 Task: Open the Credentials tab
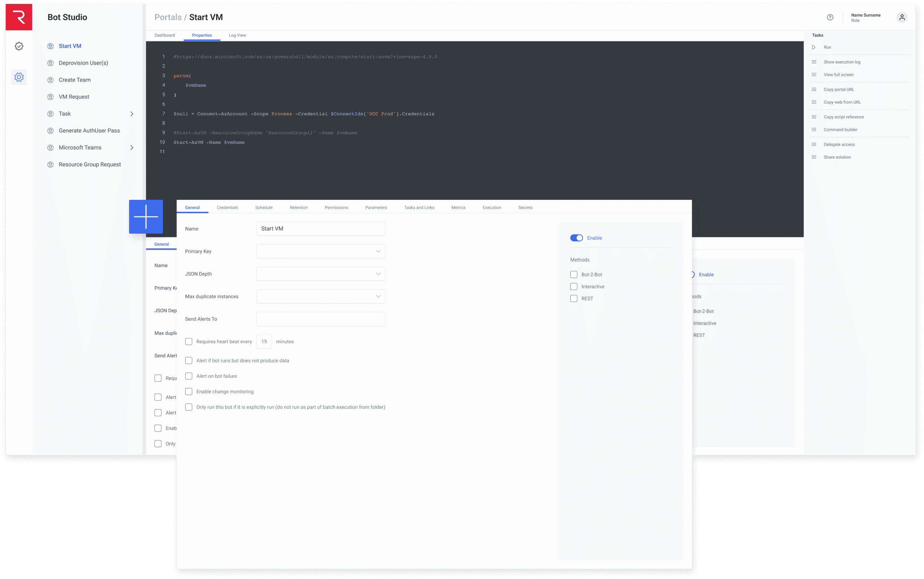[227, 207]
